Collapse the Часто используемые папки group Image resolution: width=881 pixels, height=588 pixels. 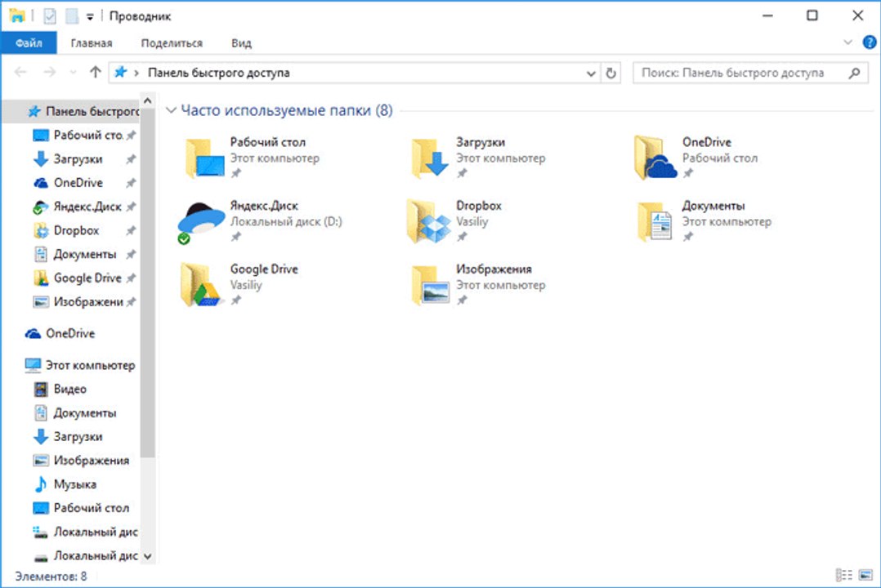click(172, 110)
